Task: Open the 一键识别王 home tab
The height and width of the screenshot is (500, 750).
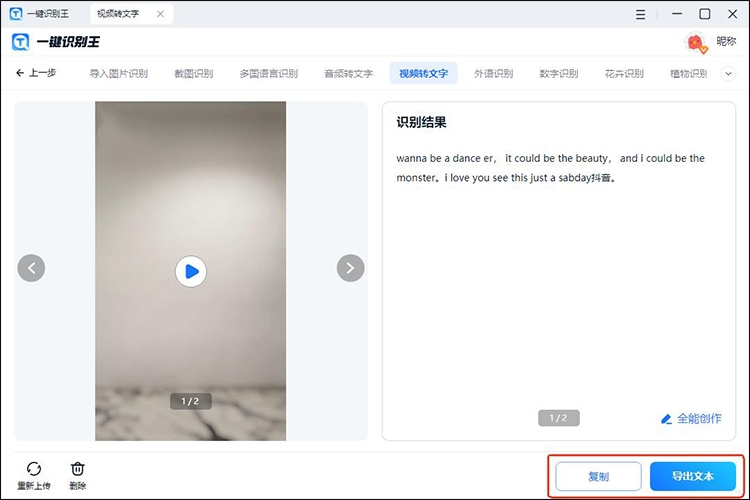Action: (x=39, y=14)
